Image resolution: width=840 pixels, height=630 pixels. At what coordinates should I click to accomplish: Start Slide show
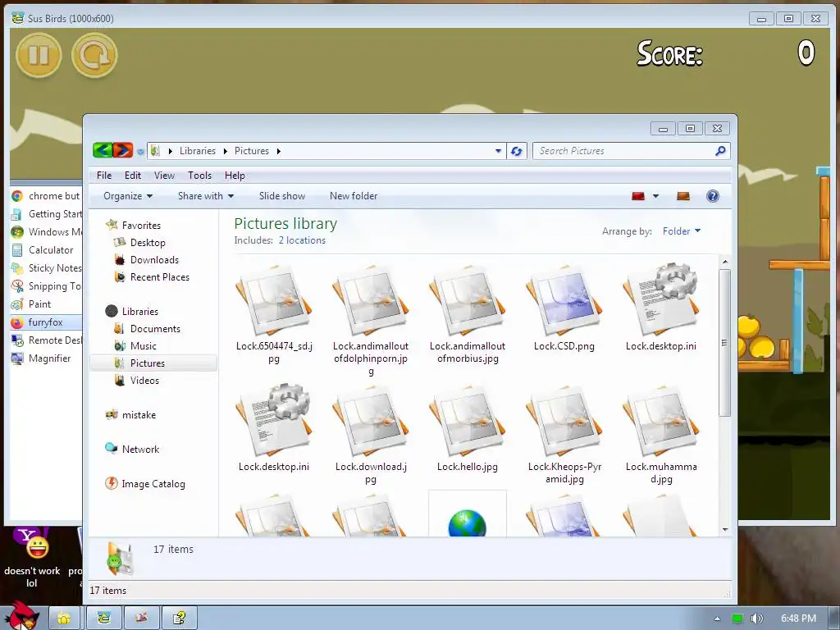tap(282, 196)
